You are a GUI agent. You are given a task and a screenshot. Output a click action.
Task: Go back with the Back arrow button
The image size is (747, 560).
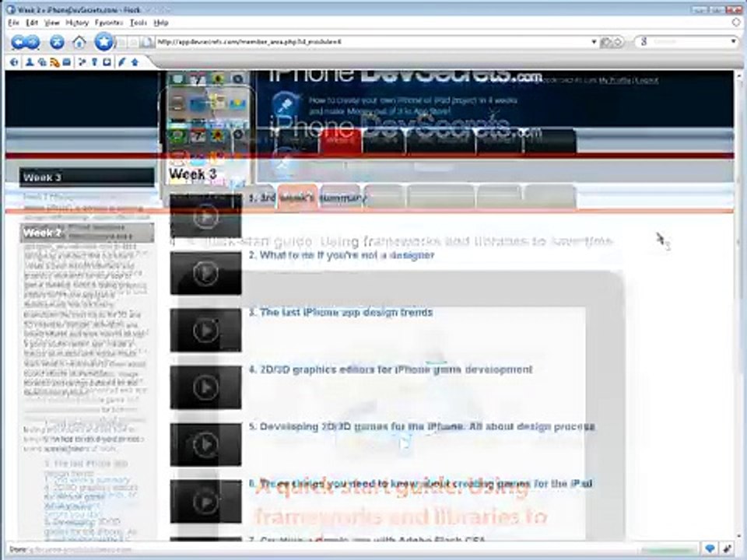[19, 42]
